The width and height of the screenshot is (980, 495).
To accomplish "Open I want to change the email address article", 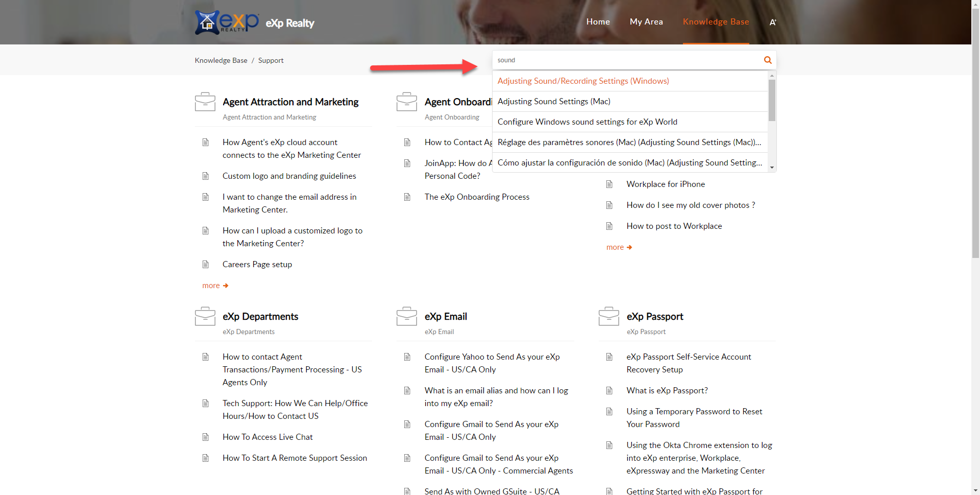I will point(289,203).
